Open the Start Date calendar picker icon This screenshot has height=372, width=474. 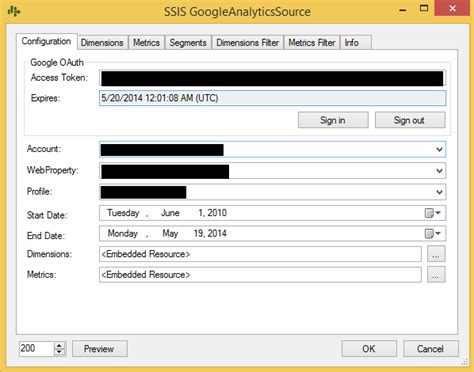point(432,213)
